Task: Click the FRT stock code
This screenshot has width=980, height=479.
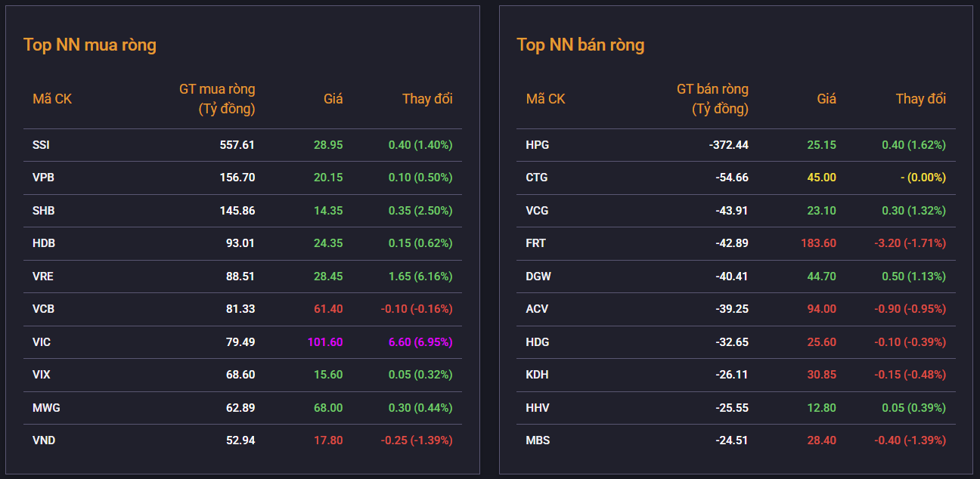Action: pos(535,243)
